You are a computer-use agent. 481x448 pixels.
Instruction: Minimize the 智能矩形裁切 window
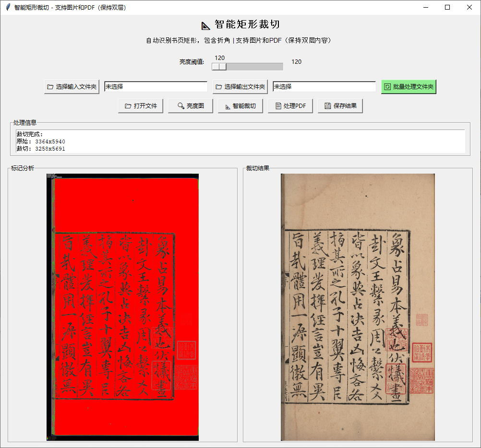pyautogui.click(x=425, y=7)
